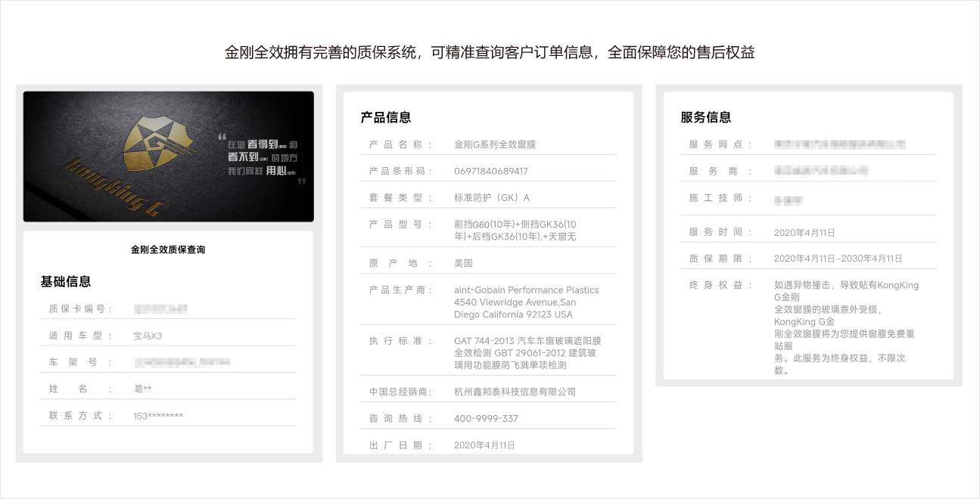This screenshot has width=980, height=499.
Task: Click the masked name 葛**
Action: 143,389
